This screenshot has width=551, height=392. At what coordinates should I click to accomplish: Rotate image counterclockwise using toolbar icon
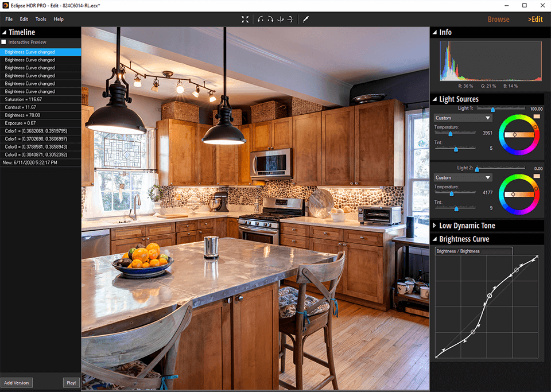coord(261,19)
